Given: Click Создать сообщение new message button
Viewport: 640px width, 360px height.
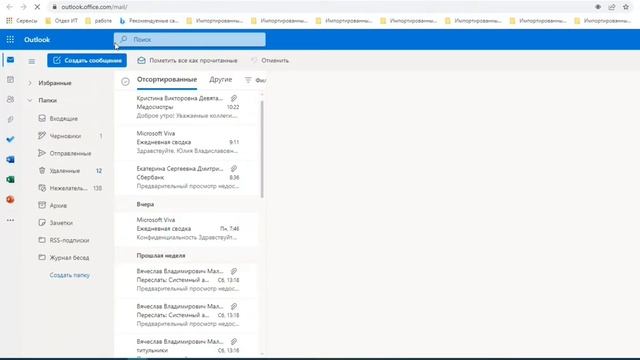Looking at the screenshot, I should pos(87,60).
